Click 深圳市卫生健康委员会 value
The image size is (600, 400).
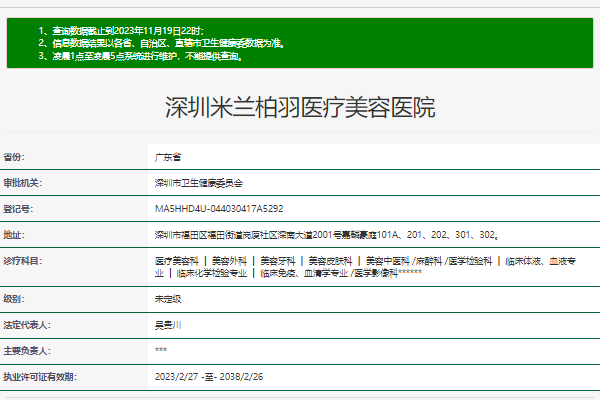tap(199, 183)
